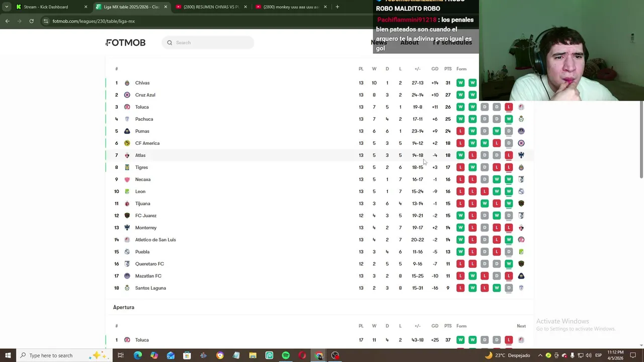
Task: Click next-opponent crest in the Tijuana row
Action: pos(521,204)
